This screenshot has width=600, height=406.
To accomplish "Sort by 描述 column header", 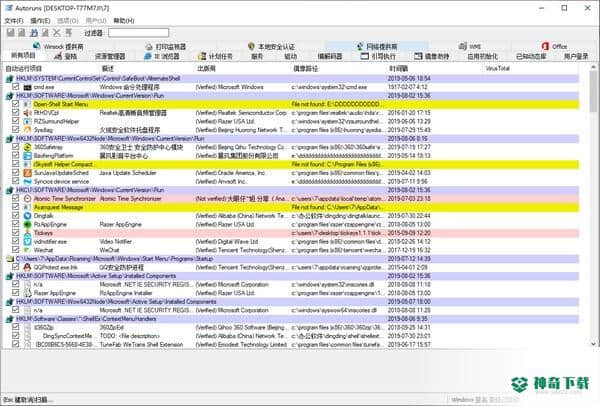I will (x=147, y=69).
